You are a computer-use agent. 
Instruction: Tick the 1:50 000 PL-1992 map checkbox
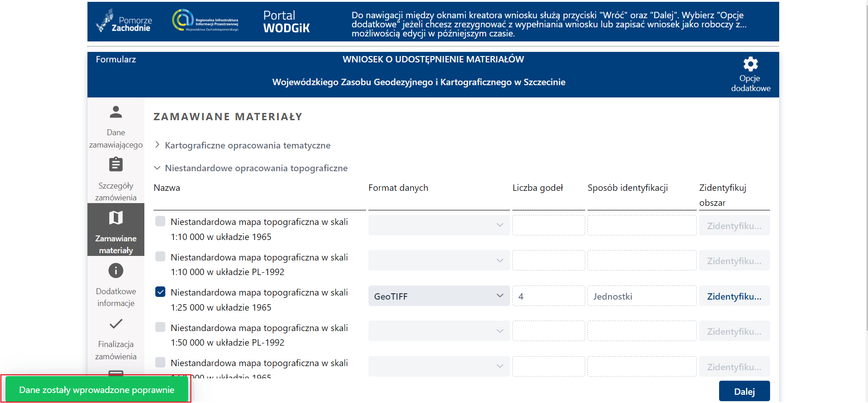[160, 327]
